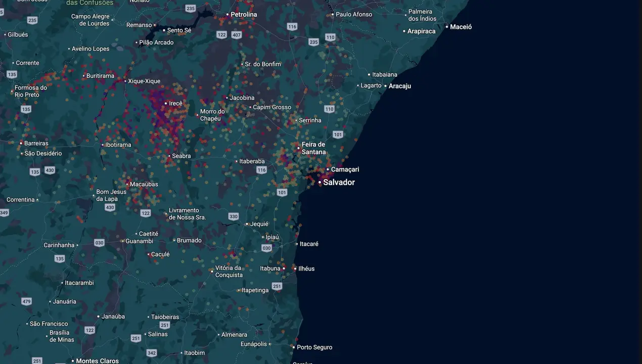Click the Gilbués label
Viewport: 642px width, 364px height.
click(x=18, y=35)
